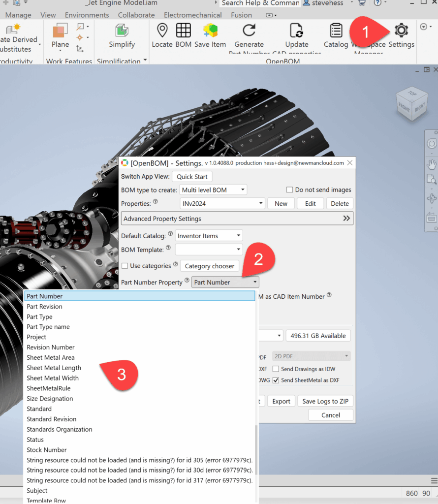The height and width of the screenshot is (504, 438).
Task: Open the Default Catalog dropdown
Action: coord(209,236)
